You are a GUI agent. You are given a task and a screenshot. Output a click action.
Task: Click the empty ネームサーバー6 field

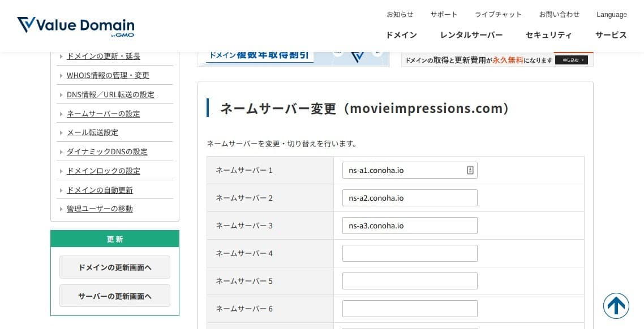410,309
